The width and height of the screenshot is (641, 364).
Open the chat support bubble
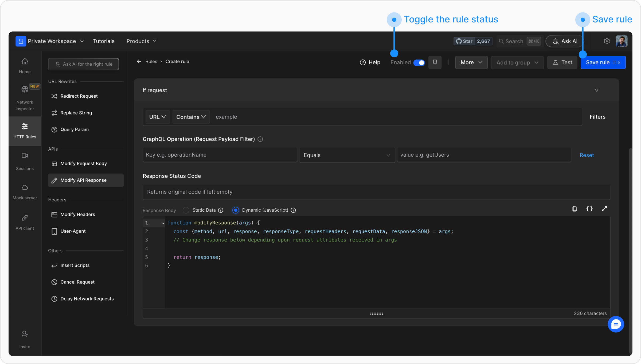point(616,324)
